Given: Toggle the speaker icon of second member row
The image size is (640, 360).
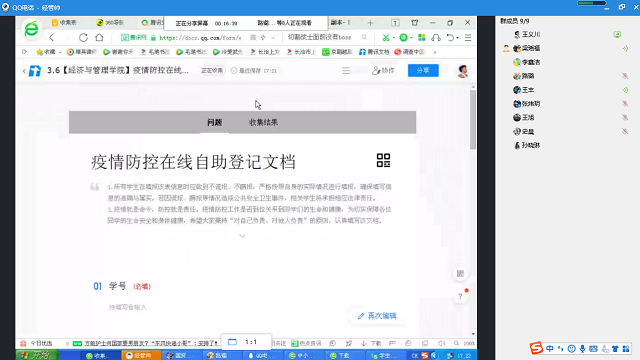Looking at the screenshot, I should coord(624,48).
